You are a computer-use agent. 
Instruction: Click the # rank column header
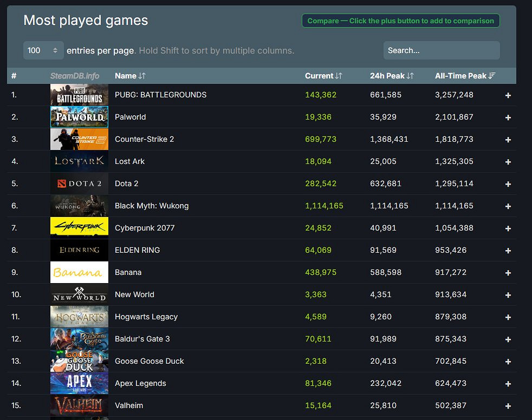click(14, 76)
